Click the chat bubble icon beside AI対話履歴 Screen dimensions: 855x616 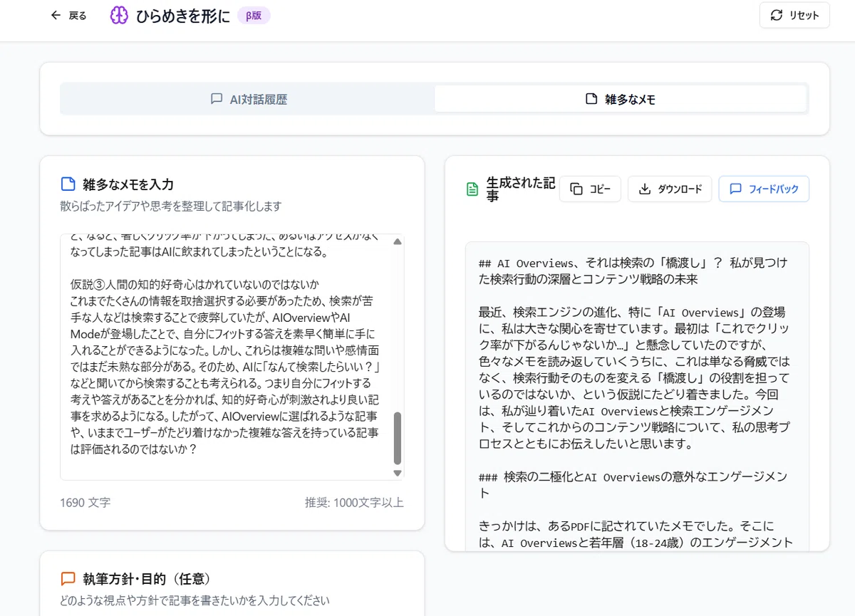coord(217,99)
